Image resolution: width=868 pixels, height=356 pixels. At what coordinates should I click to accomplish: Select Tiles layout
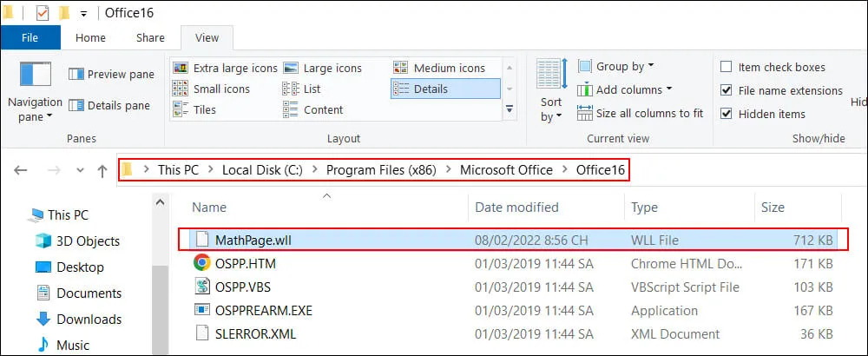[x=194, y=109]
